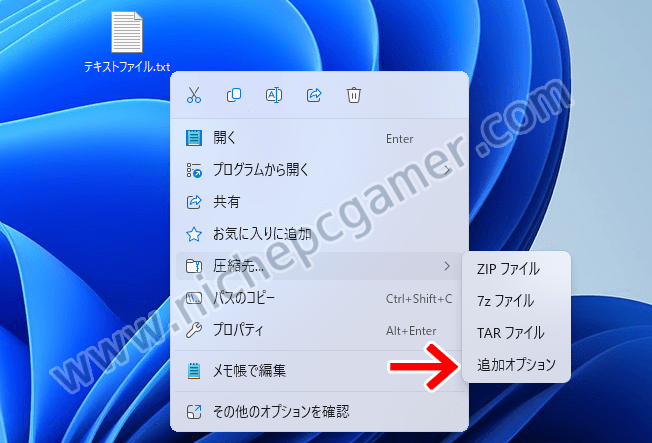The width and height of the screenshot is (652, 443).
Task: Click the Cut scissors icon
Action: [x=194, y=95]
